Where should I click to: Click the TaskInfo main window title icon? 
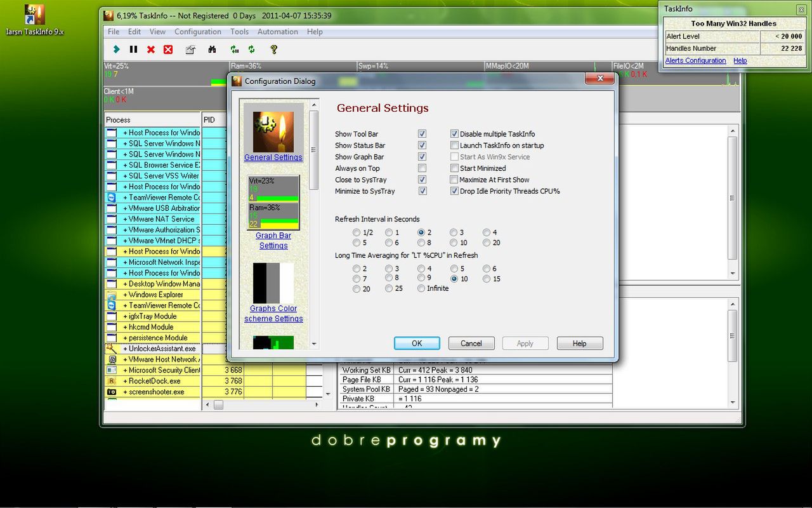(x=108, y=15)
